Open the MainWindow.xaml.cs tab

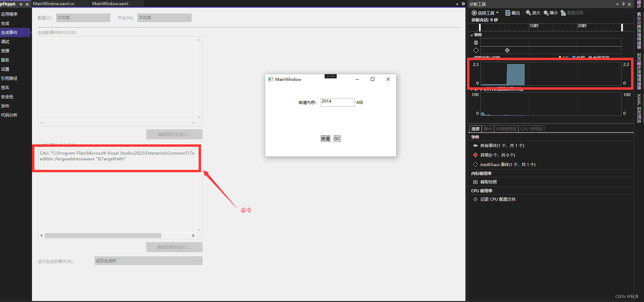[x=53, y=3]
